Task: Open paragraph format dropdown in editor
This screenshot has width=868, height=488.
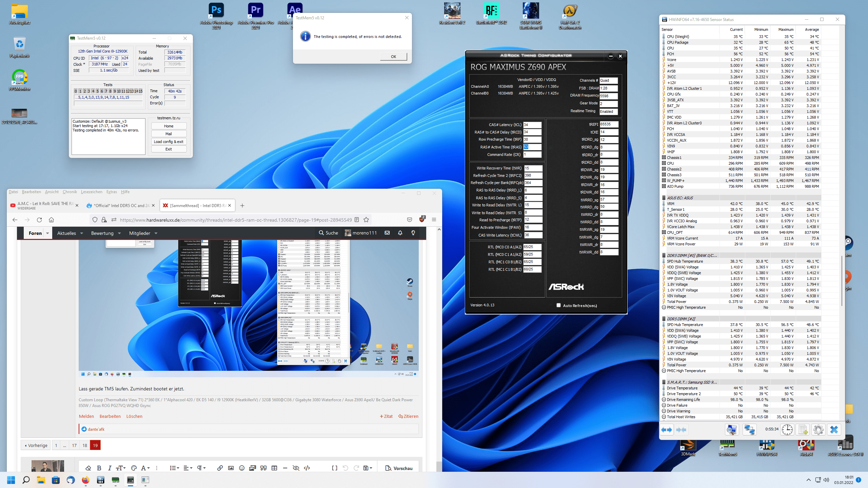Action: [201, 468]
